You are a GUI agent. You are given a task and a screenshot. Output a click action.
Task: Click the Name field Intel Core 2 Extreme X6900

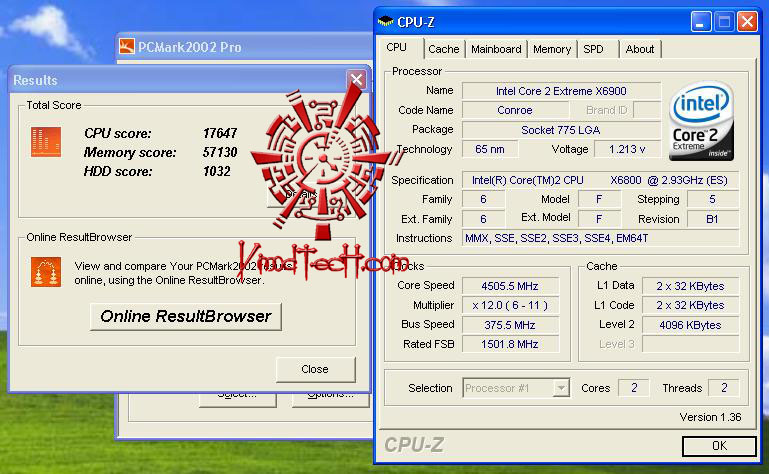coord(561,91)
